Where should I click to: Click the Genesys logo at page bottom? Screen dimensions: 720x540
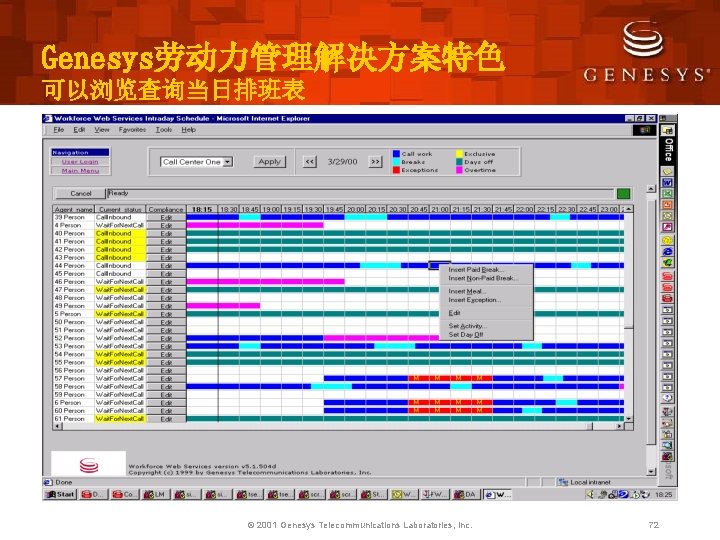[89, 465]
